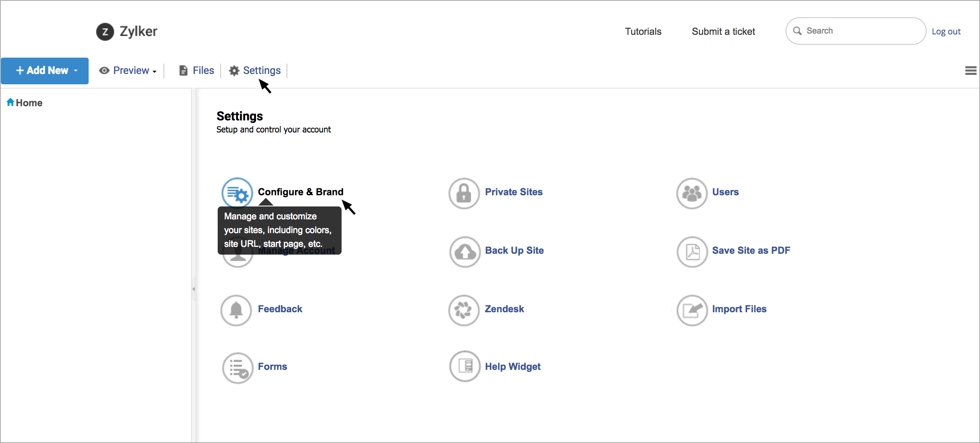Open the Tutorials link

click(643, 31)
